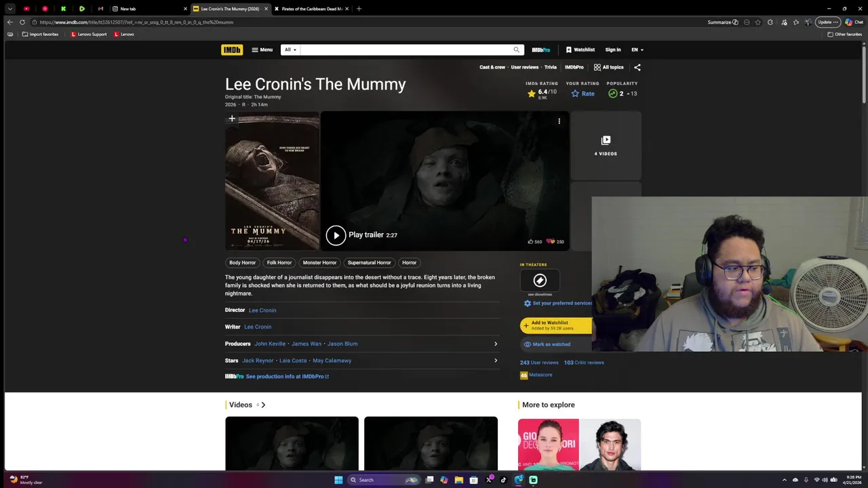Screen dimensions: 868x488
Task: Open the Update settings-and-more button
Action: [x=829, y=22]
